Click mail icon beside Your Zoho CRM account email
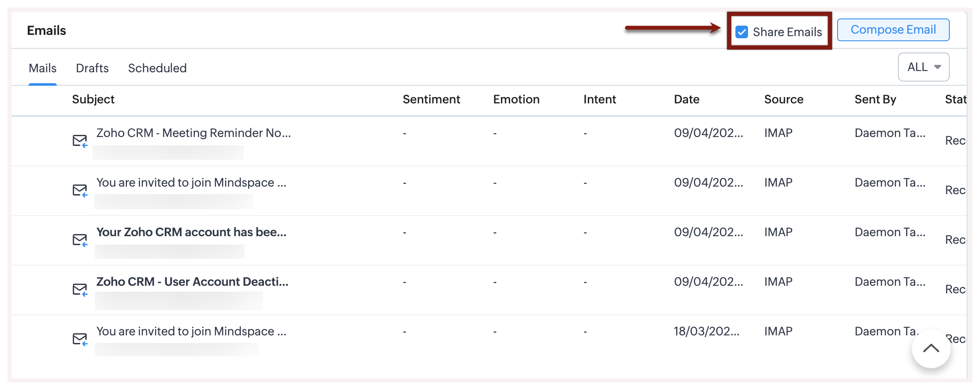 pyautogui.click(x=79, y=240)
